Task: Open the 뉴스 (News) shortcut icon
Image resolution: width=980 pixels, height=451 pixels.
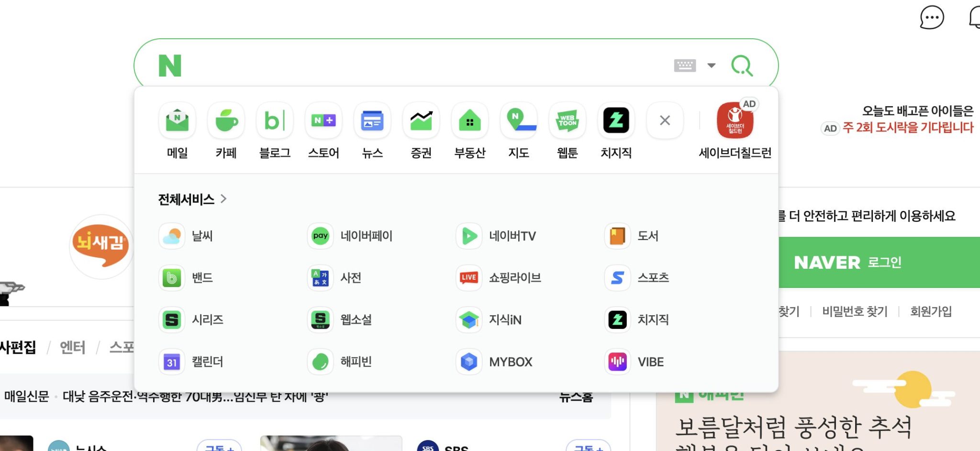Action: tap(372, 121)
